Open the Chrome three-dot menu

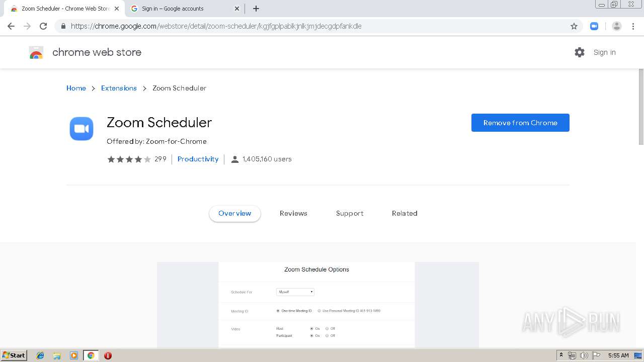633,26
